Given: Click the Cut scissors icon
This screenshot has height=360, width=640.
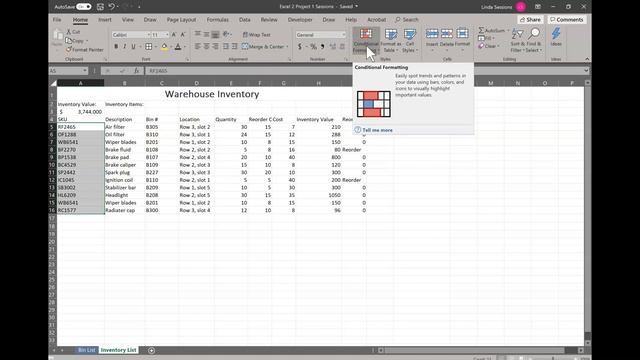Looking at the screenshot, I should tap(69, 32).
